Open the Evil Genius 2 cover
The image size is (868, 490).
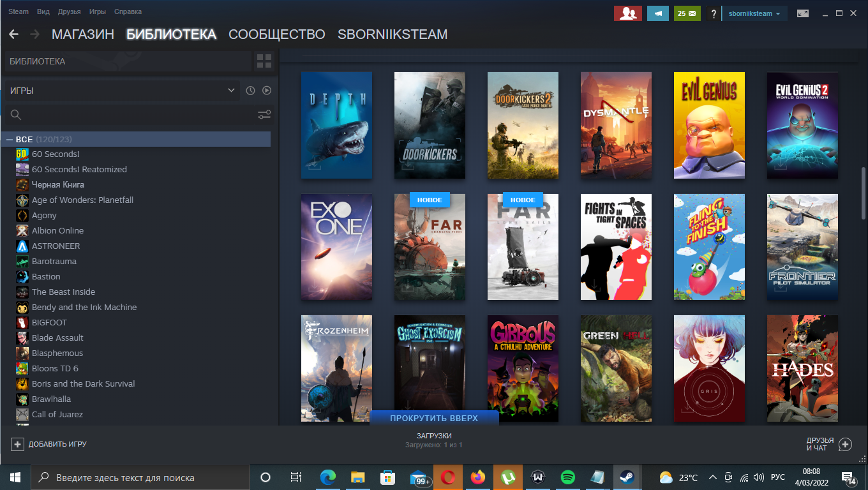(x=802, y=125)
